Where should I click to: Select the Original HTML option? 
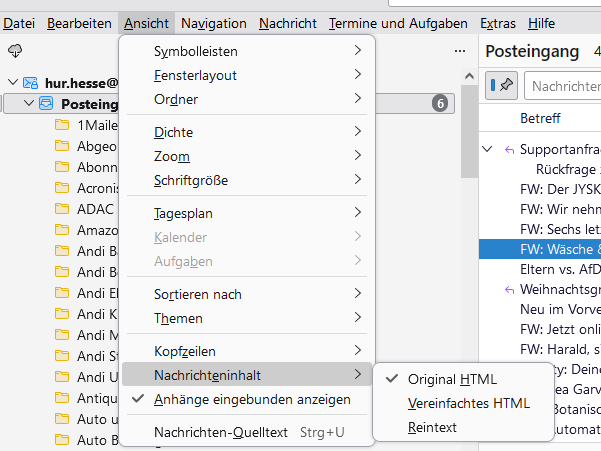[452, 379]
